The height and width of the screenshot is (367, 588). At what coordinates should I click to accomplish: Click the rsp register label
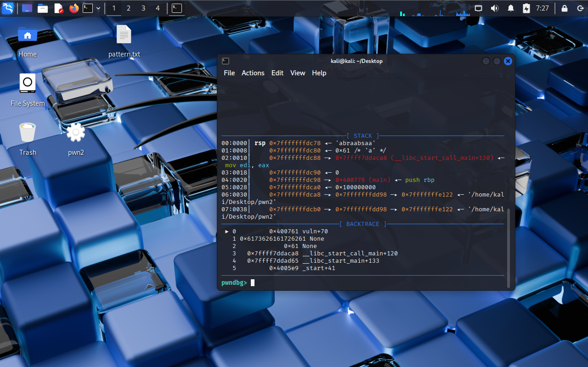[260, 143]
